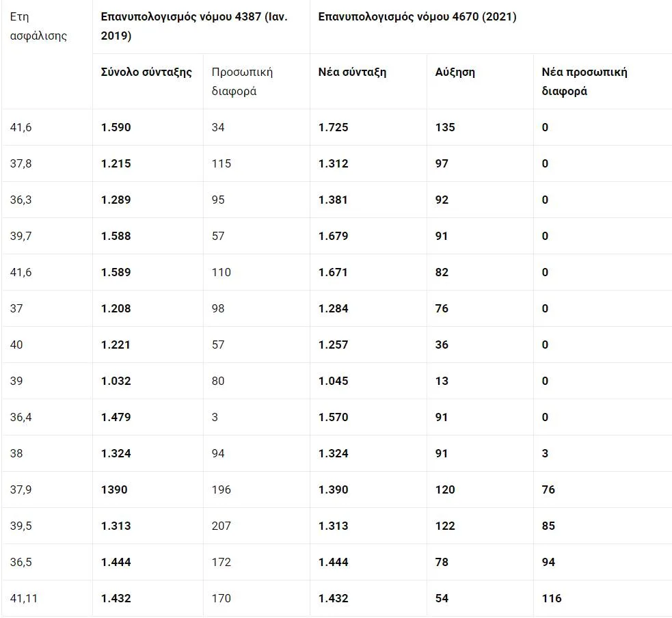Click the increase value 13
The width and height of the screenshot is (672, 618).
442,381
